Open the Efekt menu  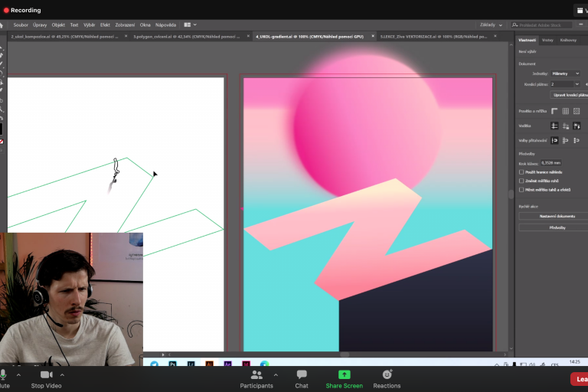(x=105, y=24)
